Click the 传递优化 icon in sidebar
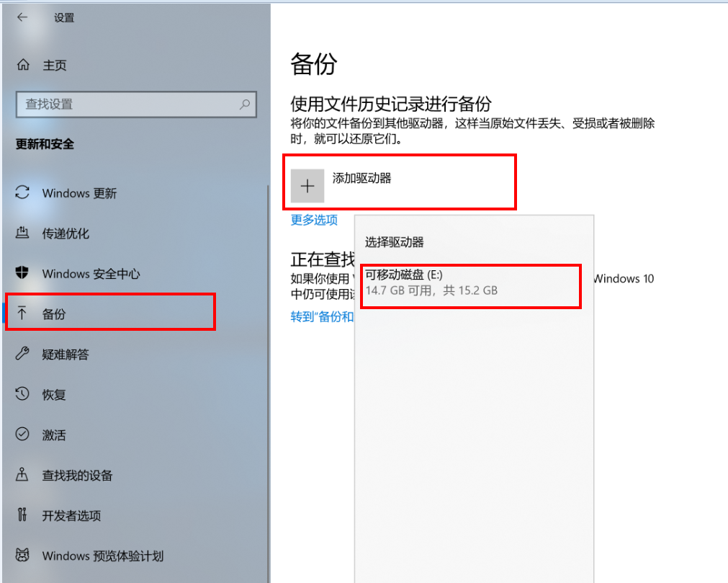The width and height of the screenshot is (728, 583). [x=23, y=233]
